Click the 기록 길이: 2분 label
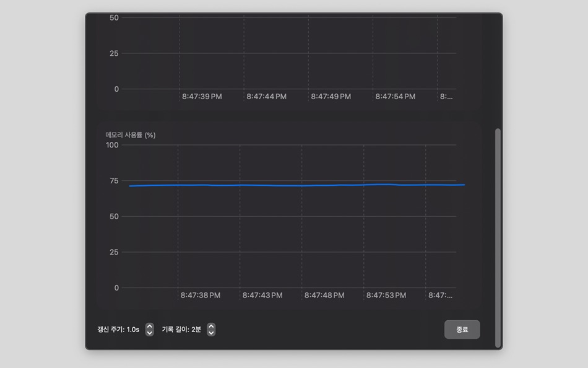 point(181,329)
